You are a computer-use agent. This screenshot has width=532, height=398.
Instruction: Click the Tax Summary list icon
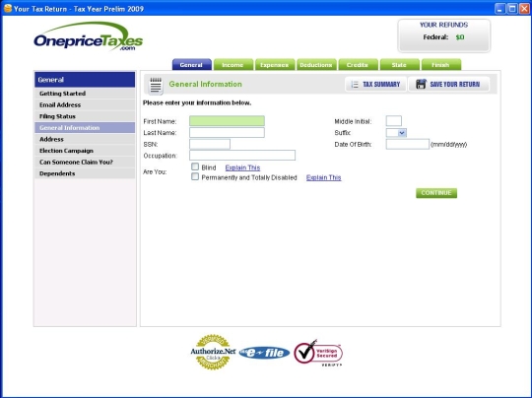click(355, 85)
